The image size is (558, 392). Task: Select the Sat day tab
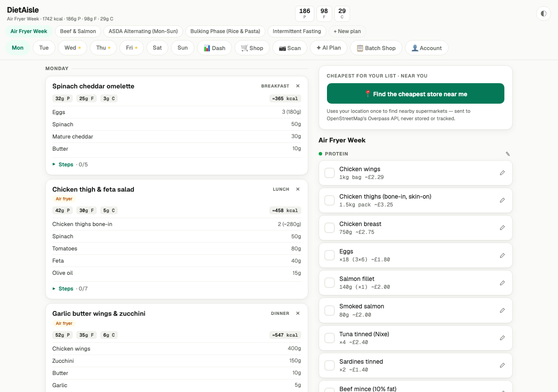pos(157,48)
